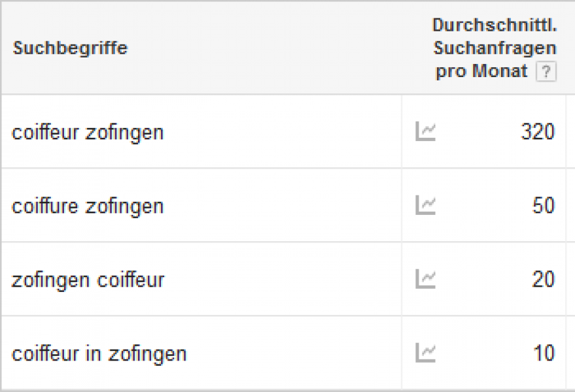This screenshot has height=392, width=575.
Task: Click the words pro Monat in header
Action: 481,72
